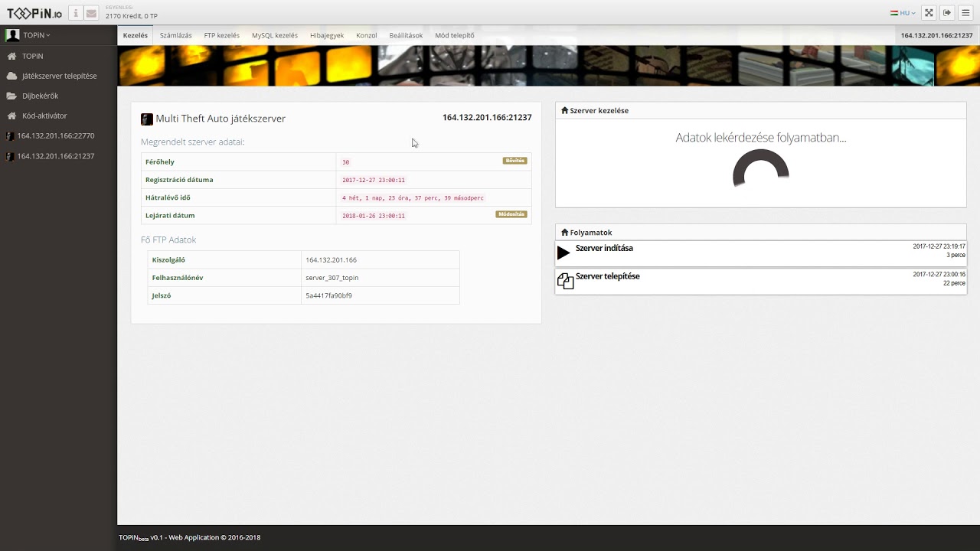
Task: Open Játékszerver telepítése in sidebar
Action: coord(58,77)
